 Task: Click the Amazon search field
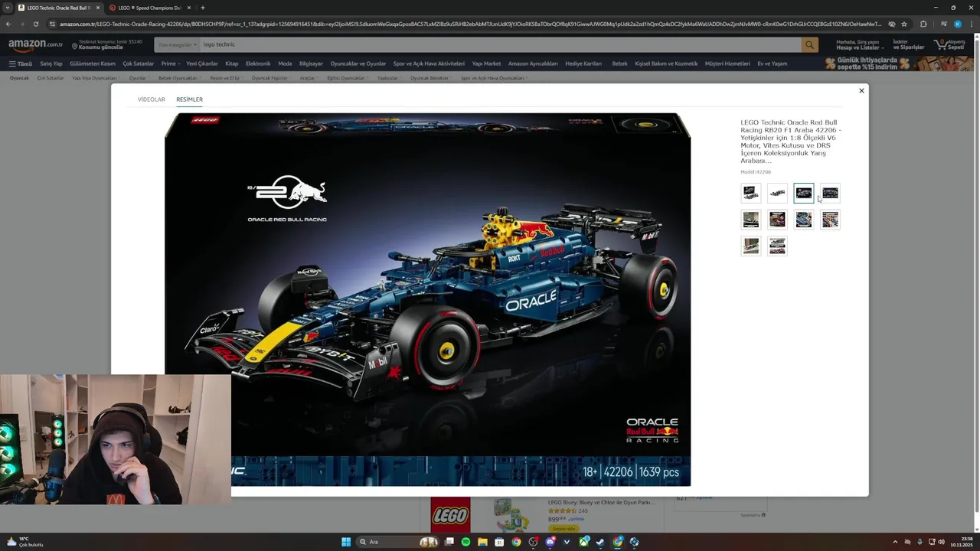point(500,45)
